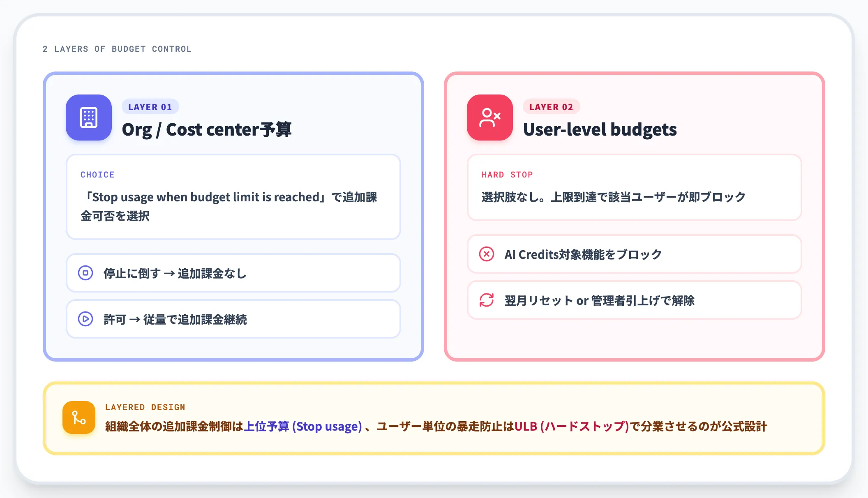Screen dimensions: 868x498
Task: Click the play circle icon beside 許可
Action: (x=85, y=319)
